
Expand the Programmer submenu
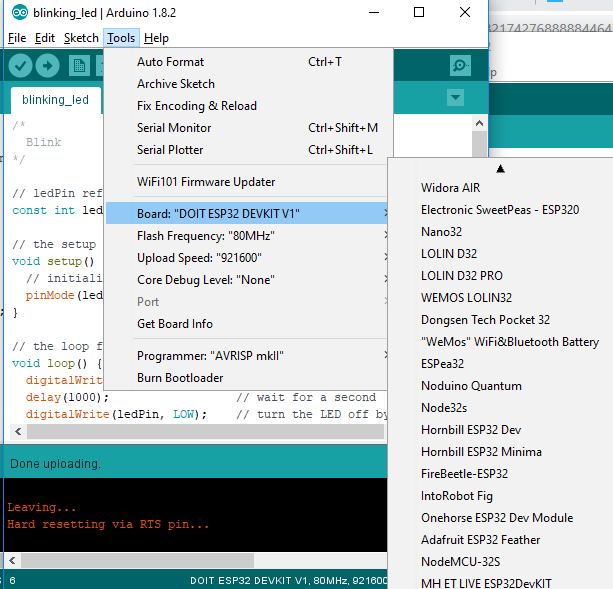click(247, 356)
